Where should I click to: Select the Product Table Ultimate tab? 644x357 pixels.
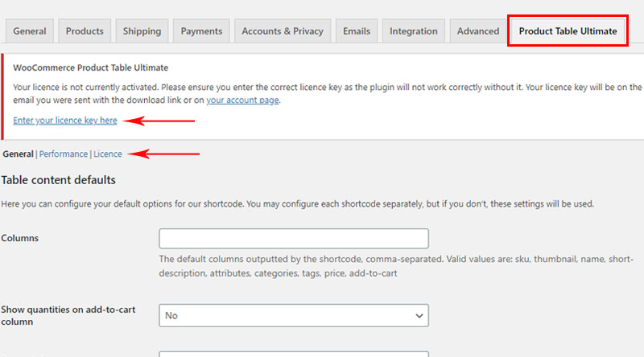(x=568, y=31)
